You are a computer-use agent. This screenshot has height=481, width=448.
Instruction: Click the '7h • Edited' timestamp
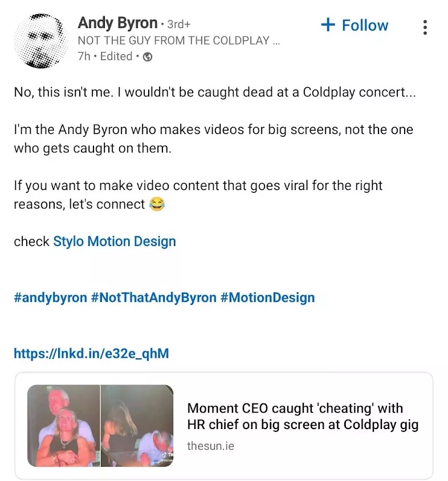click(105, 56)
